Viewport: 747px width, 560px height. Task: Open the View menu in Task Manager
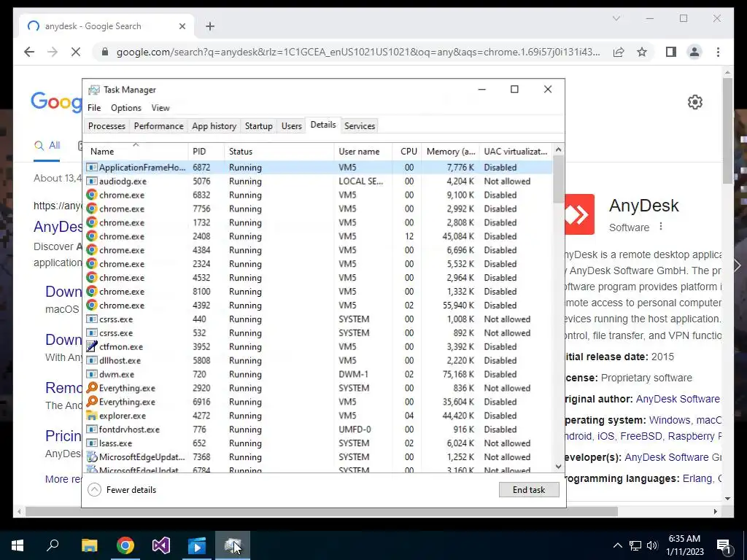pos(160,108)
